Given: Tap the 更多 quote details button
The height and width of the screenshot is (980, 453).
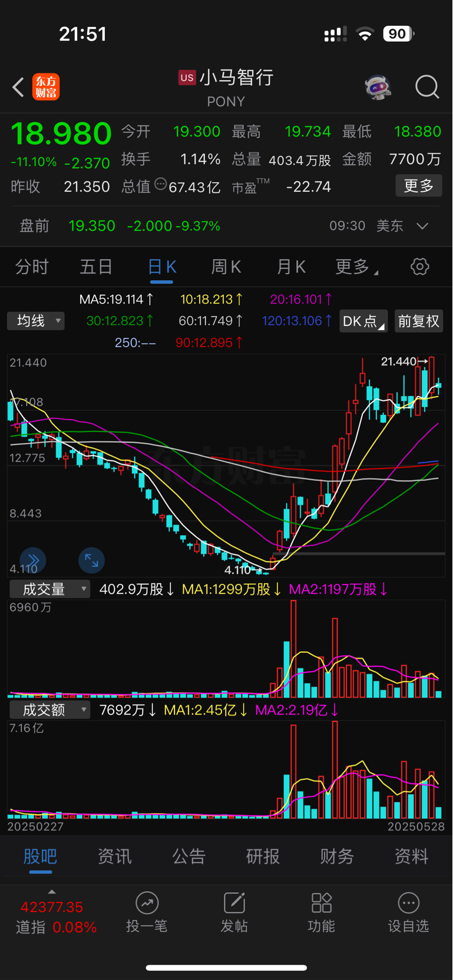Looking at the screenshot, I should pyautogui.click(x=419, y=186).
